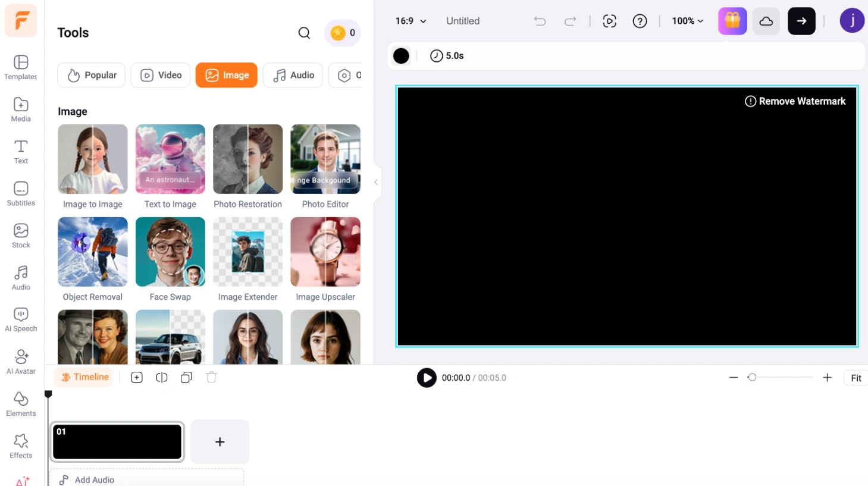Click the cloud save icon

point(766,21)
